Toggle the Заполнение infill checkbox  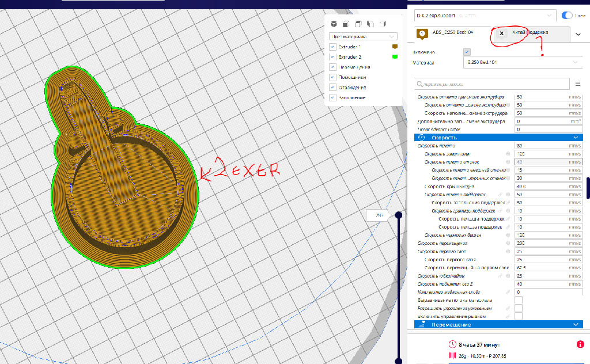[332, 97]
